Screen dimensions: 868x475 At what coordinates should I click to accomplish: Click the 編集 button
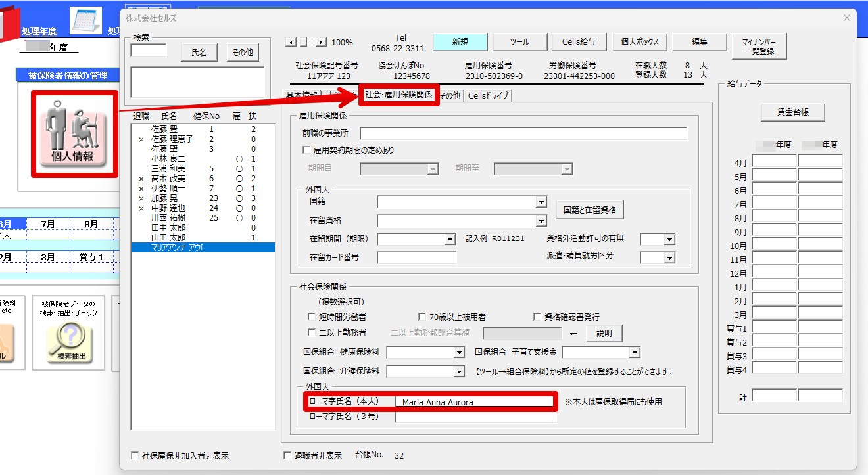tap(699, 42)
